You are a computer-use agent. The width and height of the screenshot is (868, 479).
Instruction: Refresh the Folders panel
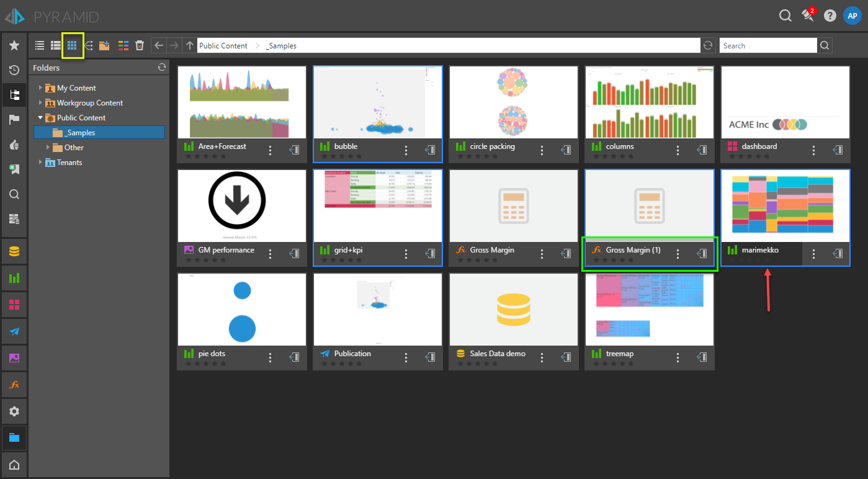(162, 67)
